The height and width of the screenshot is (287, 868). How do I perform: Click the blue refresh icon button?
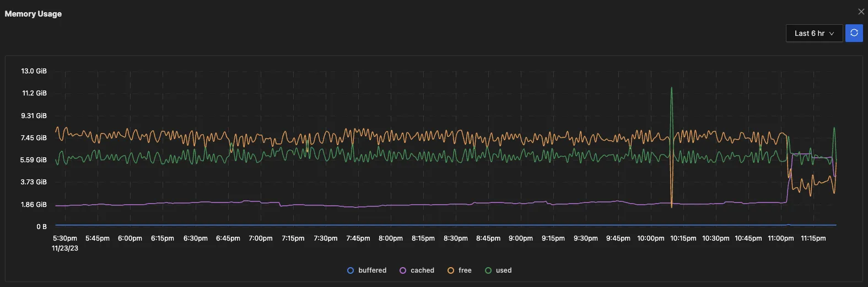coord(854,33)
